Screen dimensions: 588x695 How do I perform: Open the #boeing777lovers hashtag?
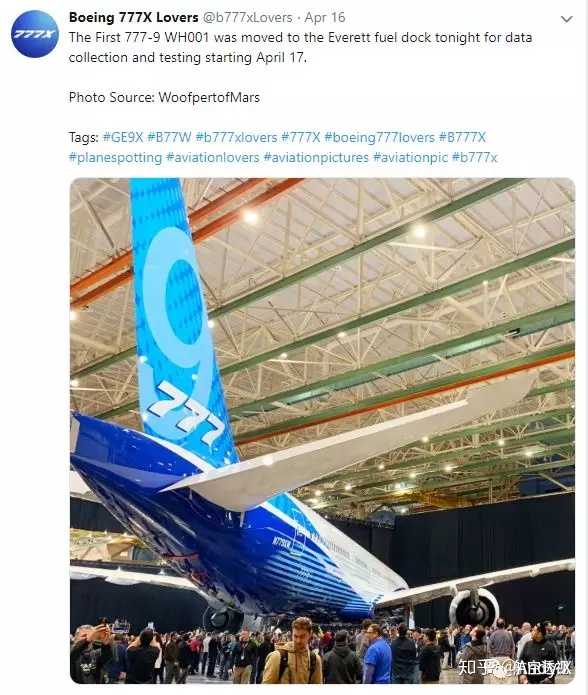(x=379, y=137)
